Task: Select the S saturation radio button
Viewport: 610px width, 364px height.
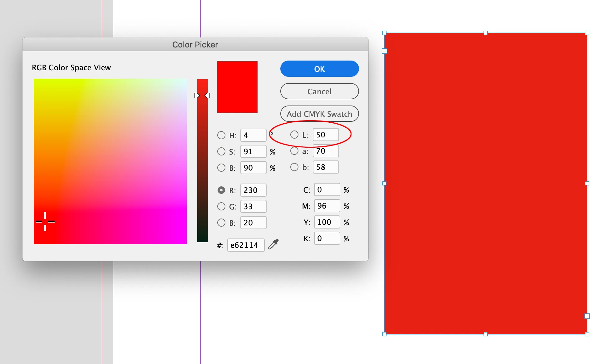Action: [221, 151]
